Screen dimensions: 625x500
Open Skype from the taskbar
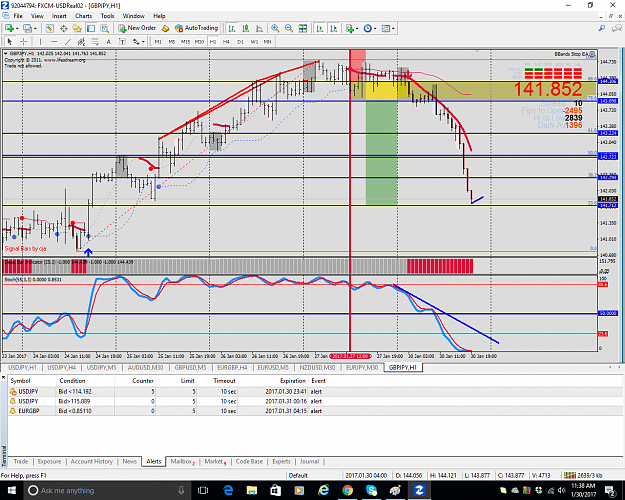pyautogui.click(x=371, y=490)
